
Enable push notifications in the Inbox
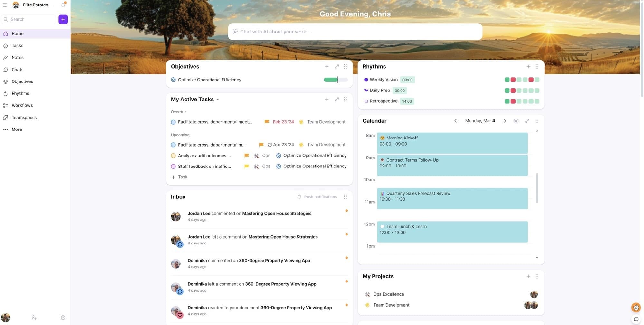[317, 196]
